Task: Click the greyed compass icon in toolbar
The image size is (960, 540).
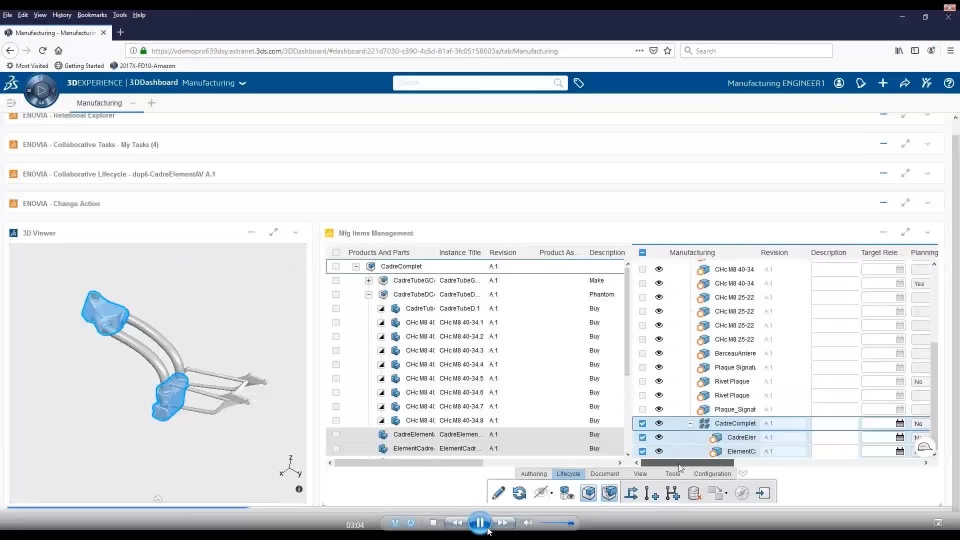Action: click(x=741, y=493)
